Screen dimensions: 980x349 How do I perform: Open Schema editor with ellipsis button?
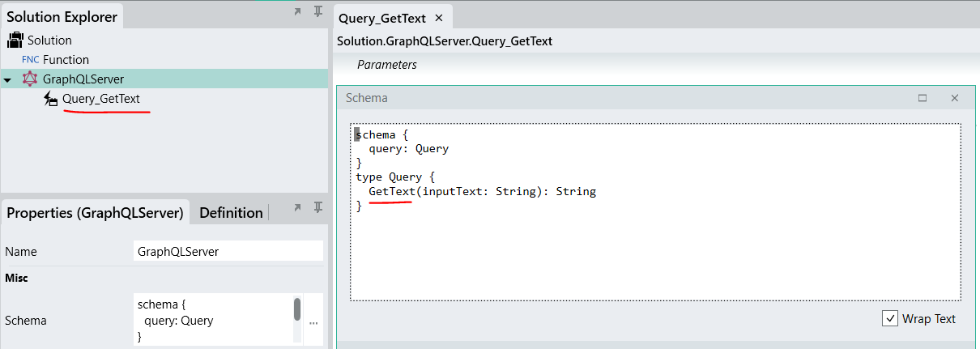[313, 321]
